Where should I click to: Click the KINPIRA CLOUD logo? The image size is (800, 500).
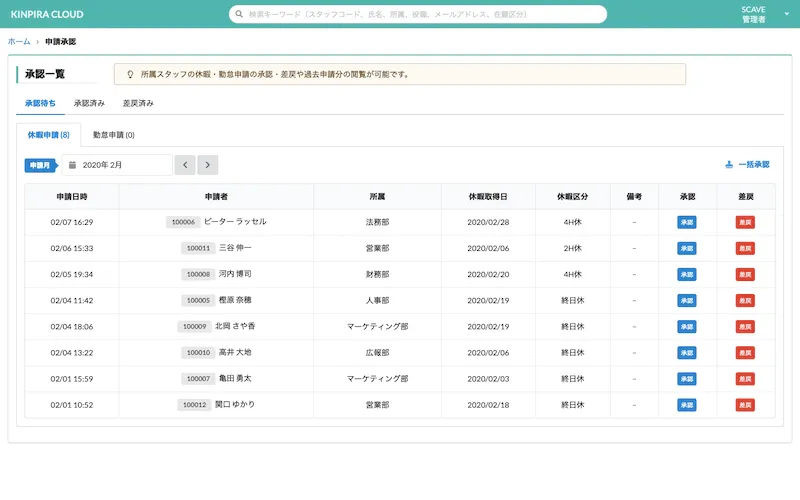coord(47,14)
